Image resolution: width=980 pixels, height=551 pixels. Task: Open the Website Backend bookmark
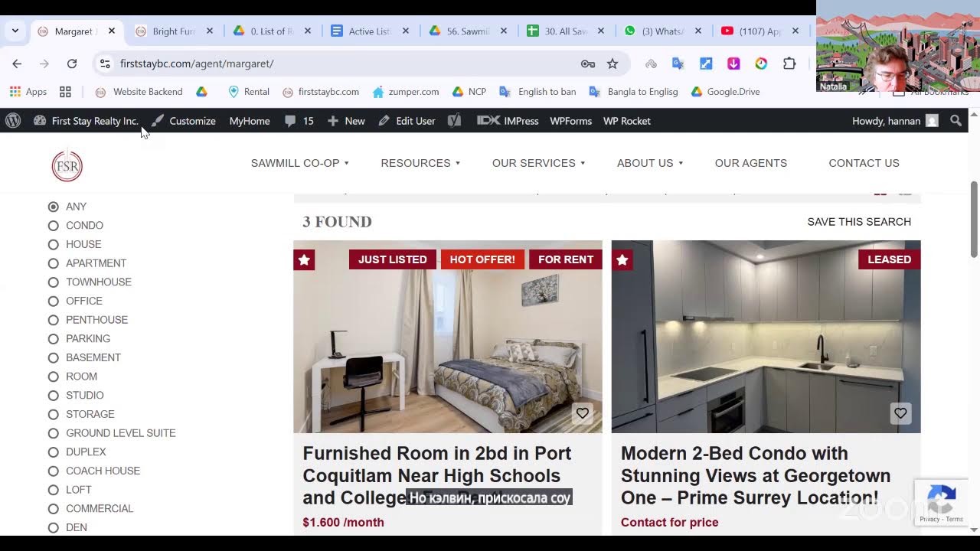point(139,92)
